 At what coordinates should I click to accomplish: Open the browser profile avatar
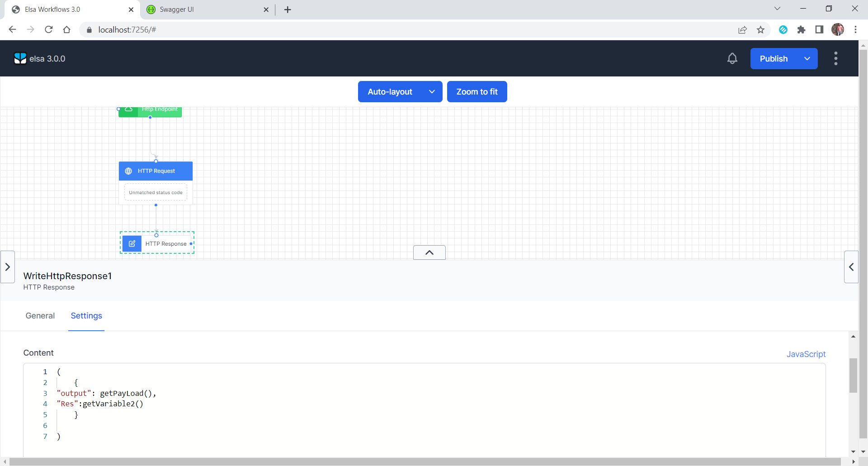pyautogui.click(x=838, y=29)
